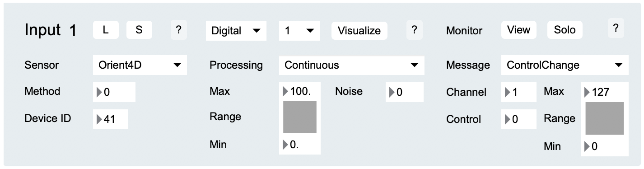Image resolution: width=644 pixels, height=169 pixels.
Task: Open help for the Input section
Action: click(x=178, y=30)
